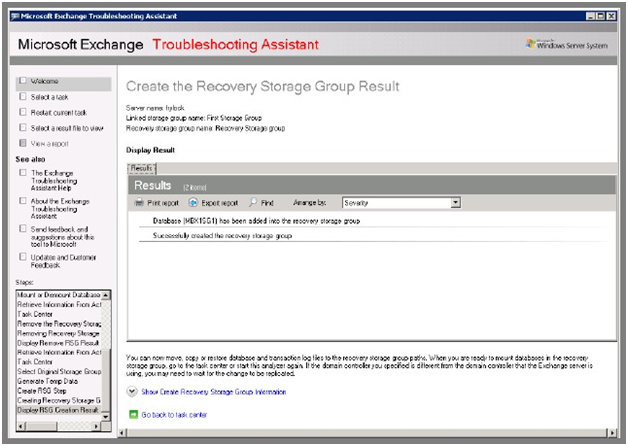The height and width of the screenshot is (446, 628).
Task: Open Select a result file to view
Action: (x=67, y=128)
